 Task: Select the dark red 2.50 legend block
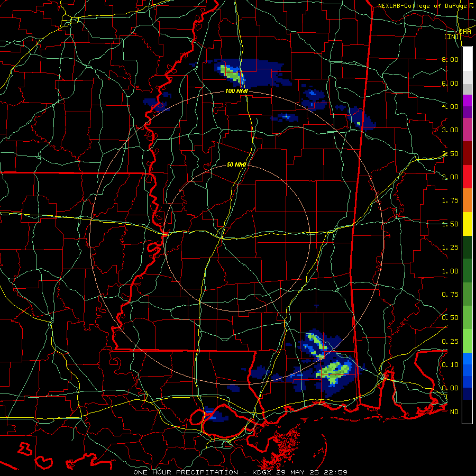(x=467, y=153)
